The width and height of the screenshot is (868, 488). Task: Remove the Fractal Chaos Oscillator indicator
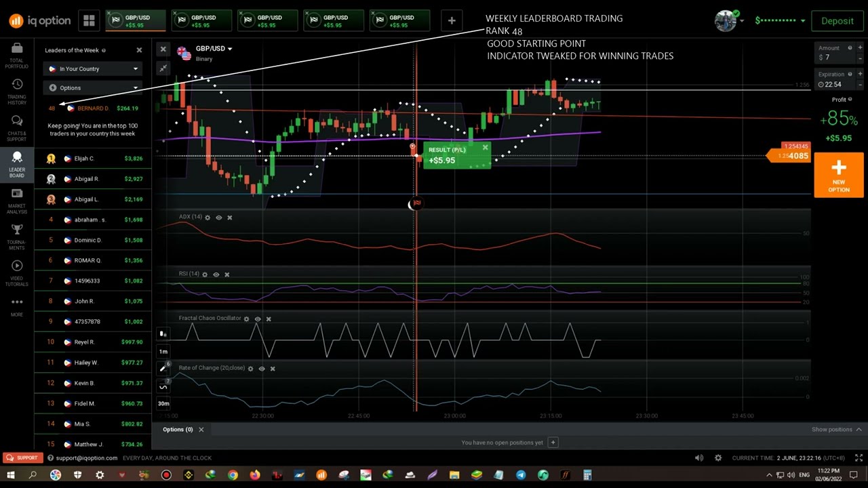pyautogui.click(x=269, y=319)
